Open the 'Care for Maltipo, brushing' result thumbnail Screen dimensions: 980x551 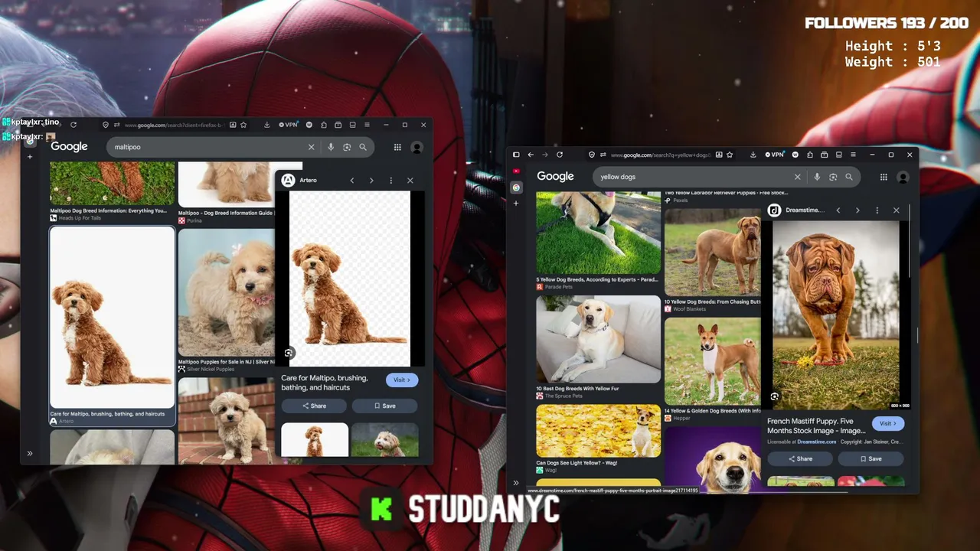112,317
